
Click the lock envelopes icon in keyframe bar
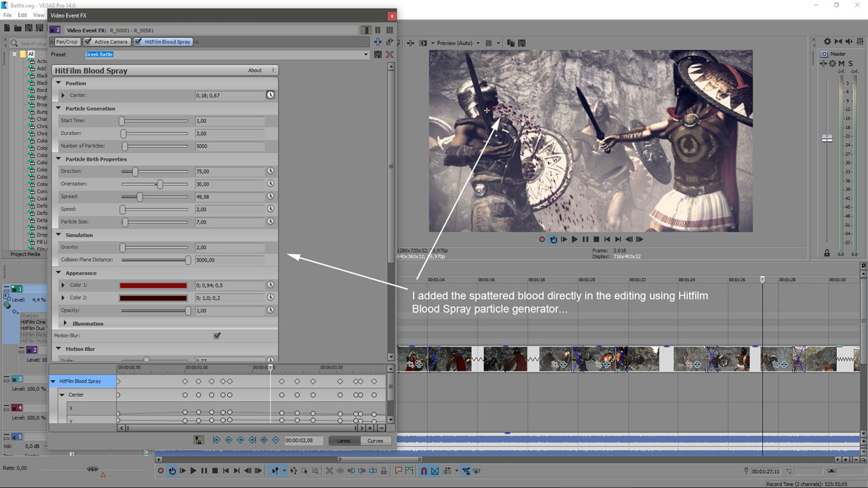pos(199,440)
